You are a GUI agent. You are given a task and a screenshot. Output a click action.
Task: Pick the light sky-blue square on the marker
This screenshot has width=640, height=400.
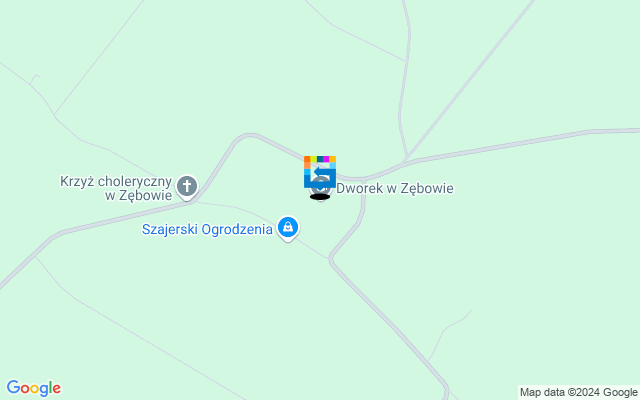(333, 165)
